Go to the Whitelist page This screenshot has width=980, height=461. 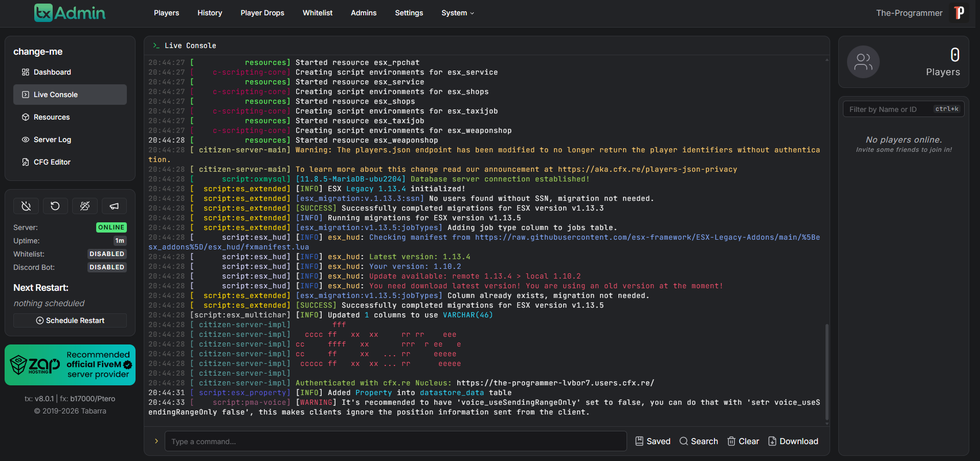(317, 13)
